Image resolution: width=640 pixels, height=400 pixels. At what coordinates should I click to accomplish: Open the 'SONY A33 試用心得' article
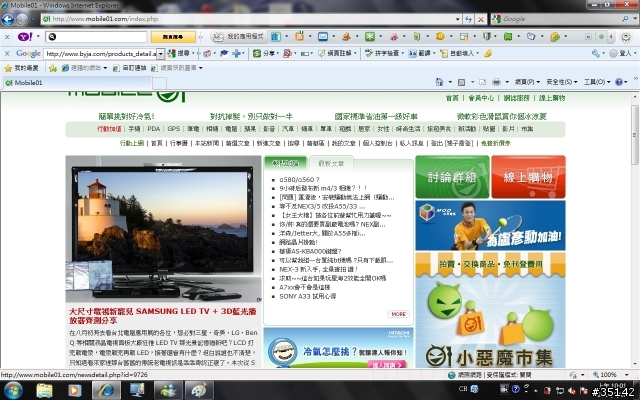pos(307,296)
